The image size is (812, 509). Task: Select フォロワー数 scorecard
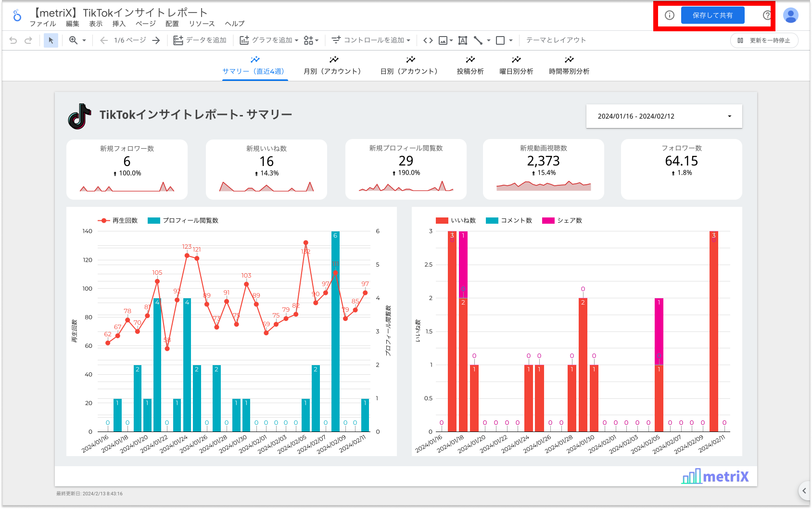click(x=682, y=169)
